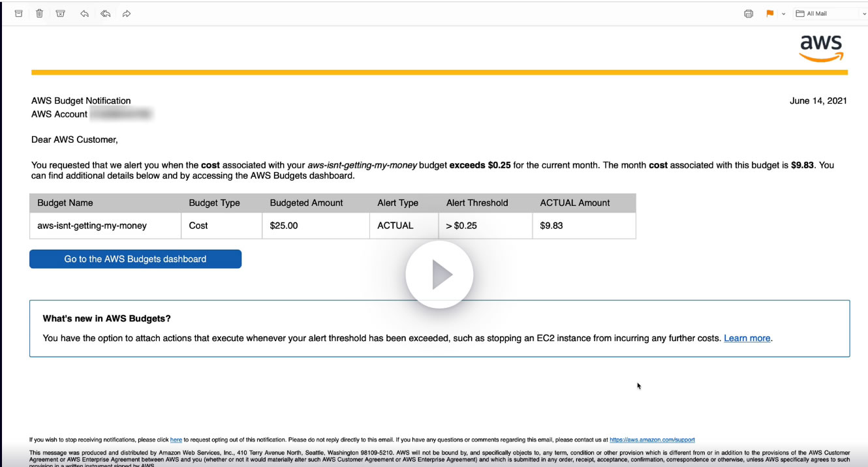Viewport: 868px width, 467px height.
Task: Go to the AWS Budgets dashboard
Action: tap(135, 259)
